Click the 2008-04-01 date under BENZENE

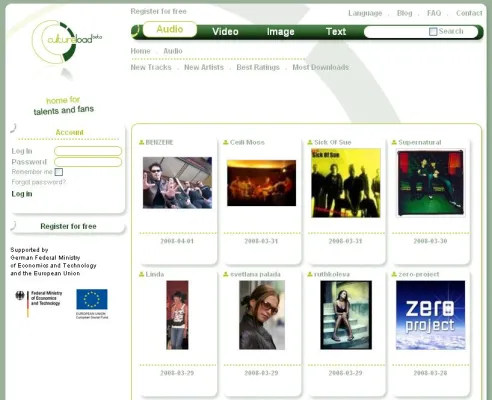pos(177,241)
